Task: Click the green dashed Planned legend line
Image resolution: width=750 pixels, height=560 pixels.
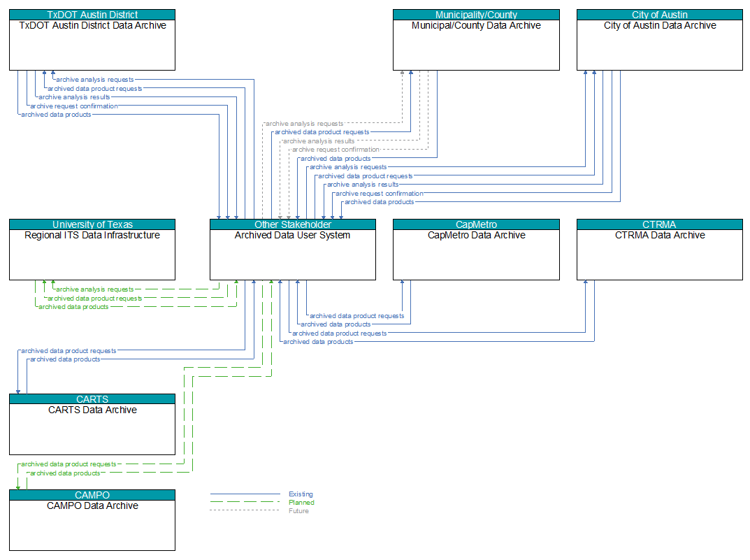Action: point(245,502)
